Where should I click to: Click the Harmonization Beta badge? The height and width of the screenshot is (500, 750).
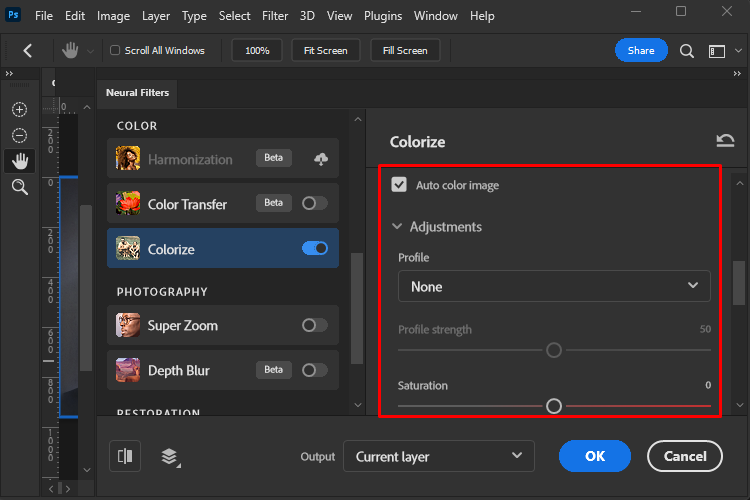click(274, 158)
